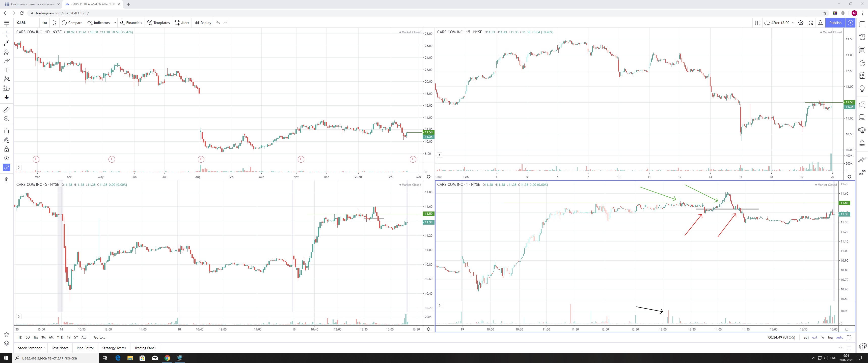Screen dimensions: 868x363
Task: Click the magnet mode icon
Action: tap(6, 131)
